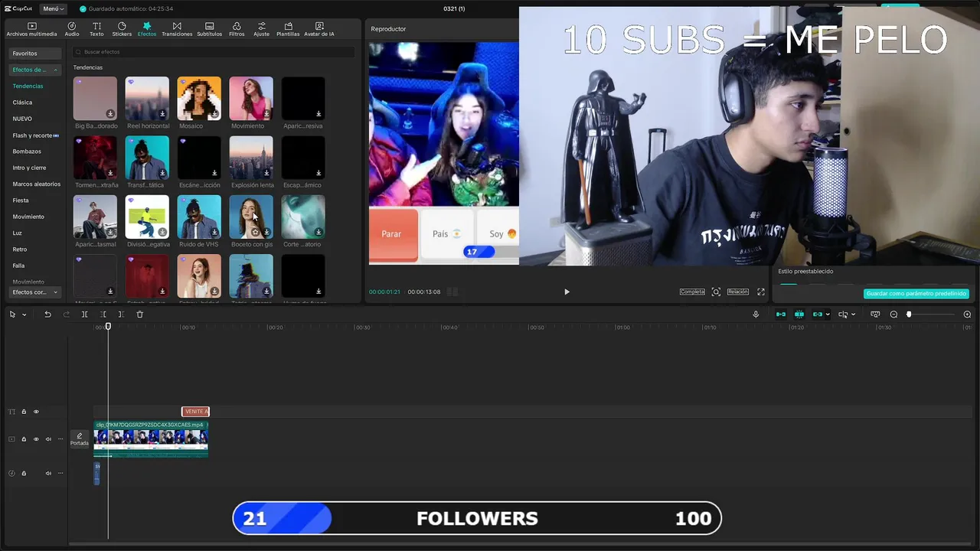This screenshot has width=980, height=551.
Task: Click the preview focus zoom icon
Action: 716,292
